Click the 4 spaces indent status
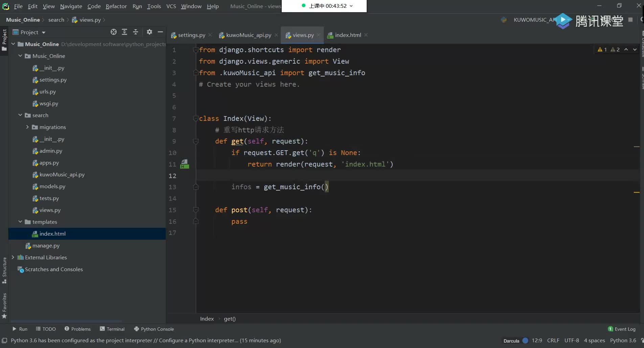 point(594,340)
